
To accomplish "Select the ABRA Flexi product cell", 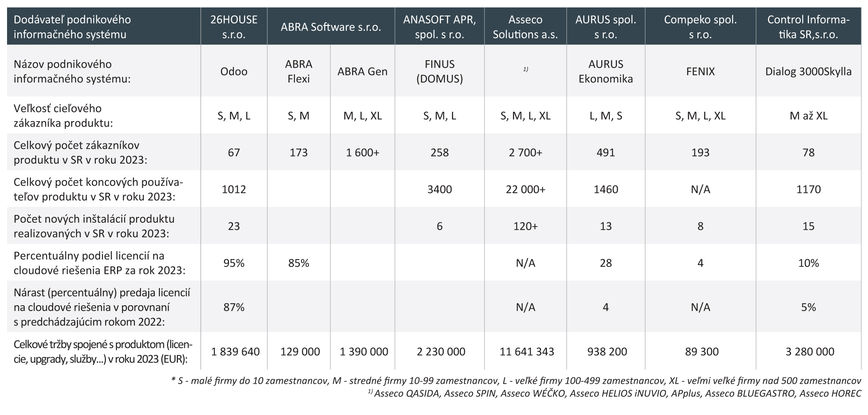I will point(299,72).
